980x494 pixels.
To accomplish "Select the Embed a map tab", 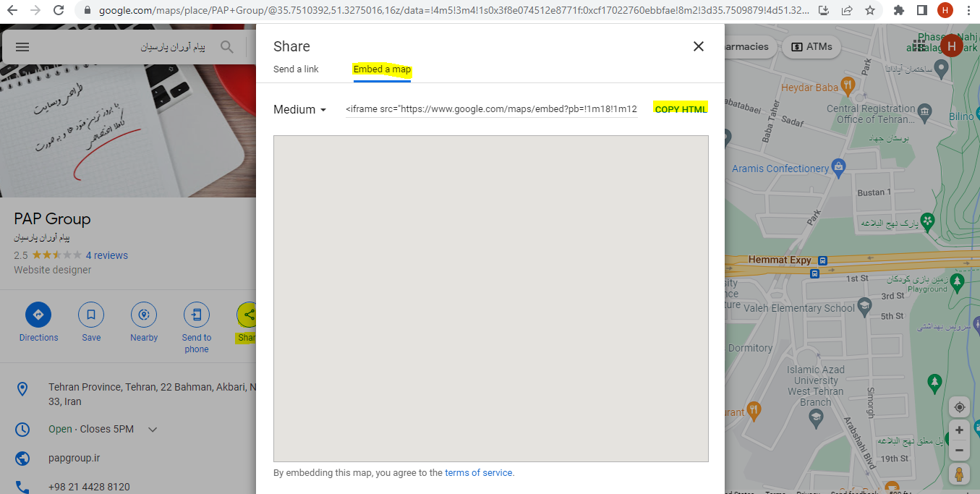I will (x=382, y=69).
